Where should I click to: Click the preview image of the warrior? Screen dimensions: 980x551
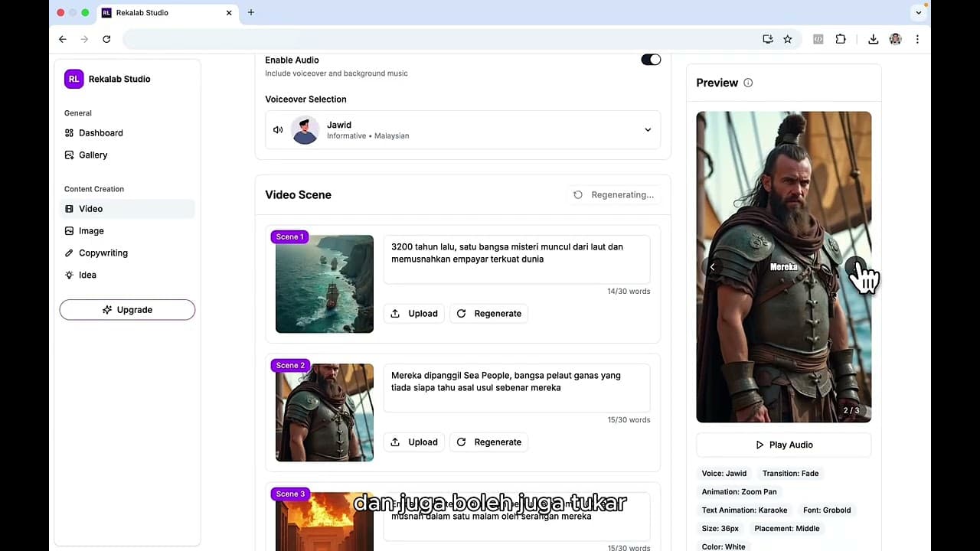click(x=783, y=267)
